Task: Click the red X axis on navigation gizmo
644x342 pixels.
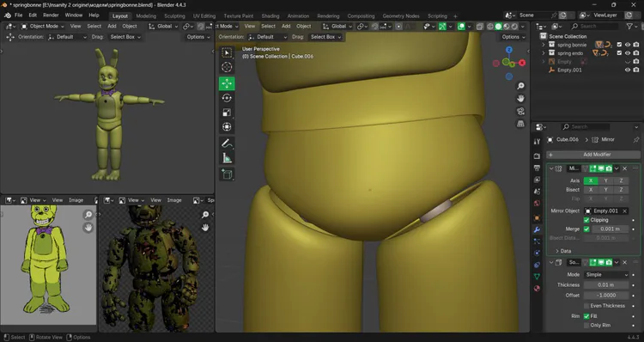Action: point(522,63)
